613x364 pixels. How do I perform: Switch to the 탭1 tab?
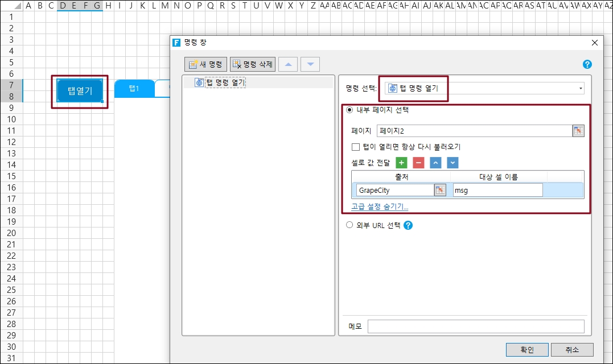pyautogui.click(x=134, y=89)
